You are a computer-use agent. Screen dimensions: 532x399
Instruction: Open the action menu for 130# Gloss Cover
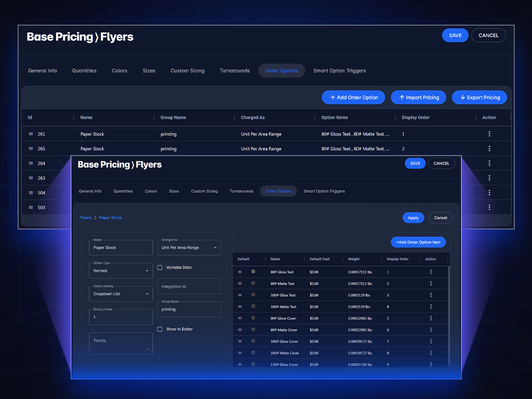click(x=431, y=364)
